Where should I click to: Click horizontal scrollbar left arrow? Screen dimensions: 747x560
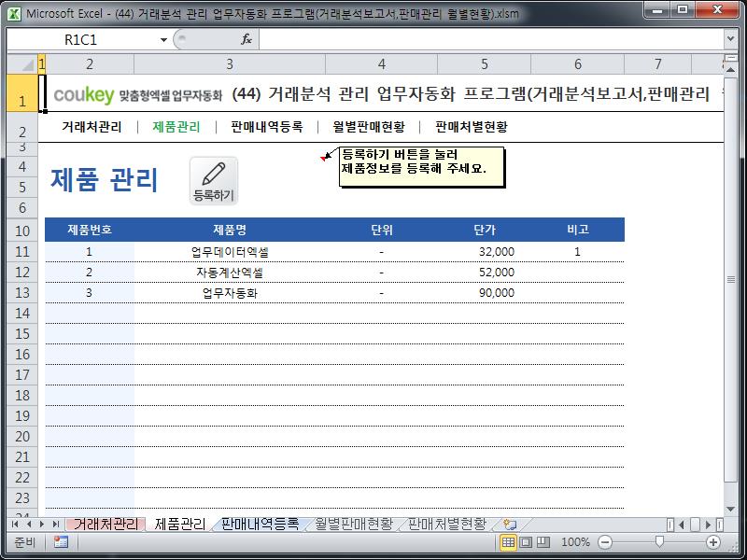tap(682, 525)
